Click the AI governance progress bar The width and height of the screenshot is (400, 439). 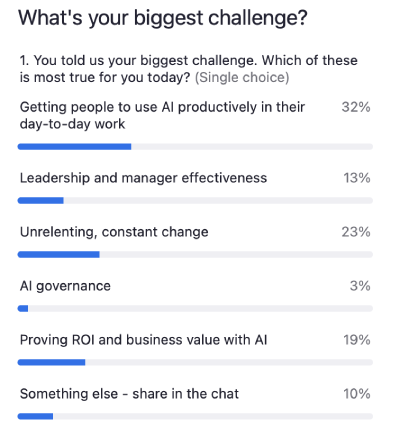[x=195, y=309]
